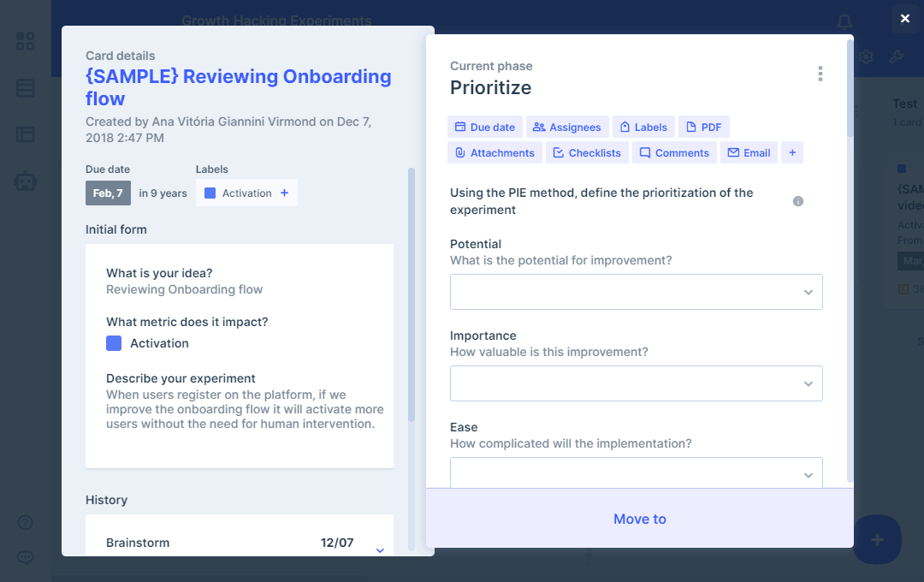The image size is (924, 582).
Task: Add a label with the plus next to Activation
Action: (x=284, y=193)
